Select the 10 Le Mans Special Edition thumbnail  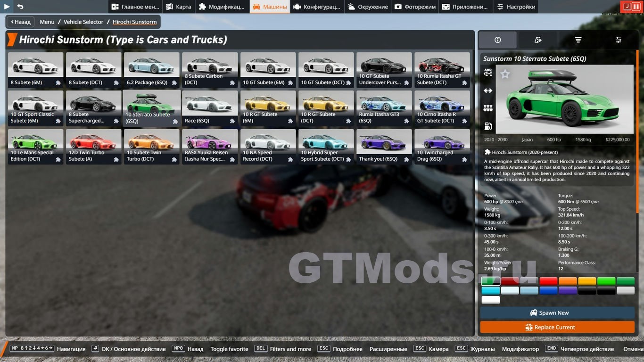[35, 147]
